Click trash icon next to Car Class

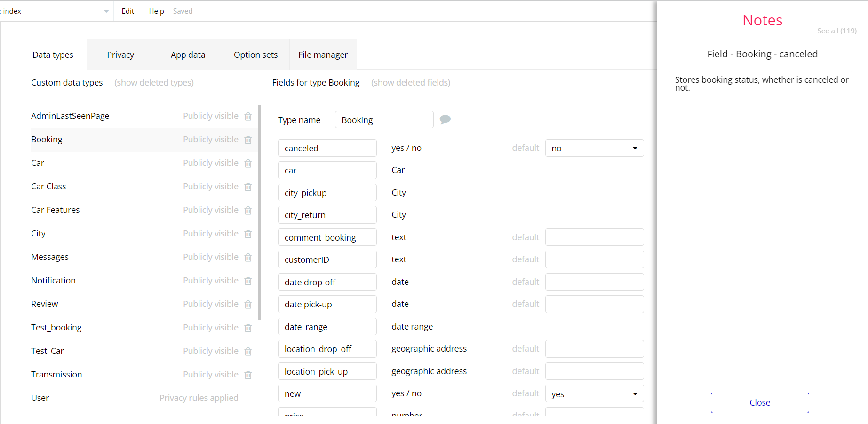pyautogui.click(x=248, y=187)
